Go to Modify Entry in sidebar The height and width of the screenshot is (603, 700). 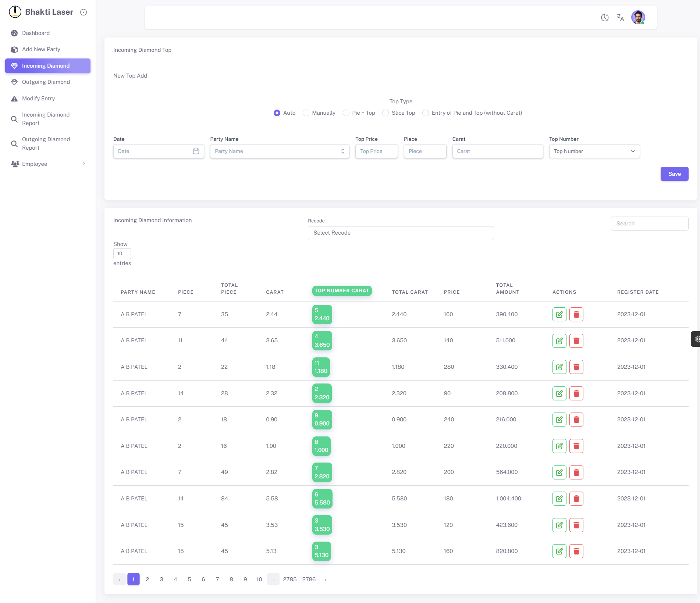coord(39,99)
